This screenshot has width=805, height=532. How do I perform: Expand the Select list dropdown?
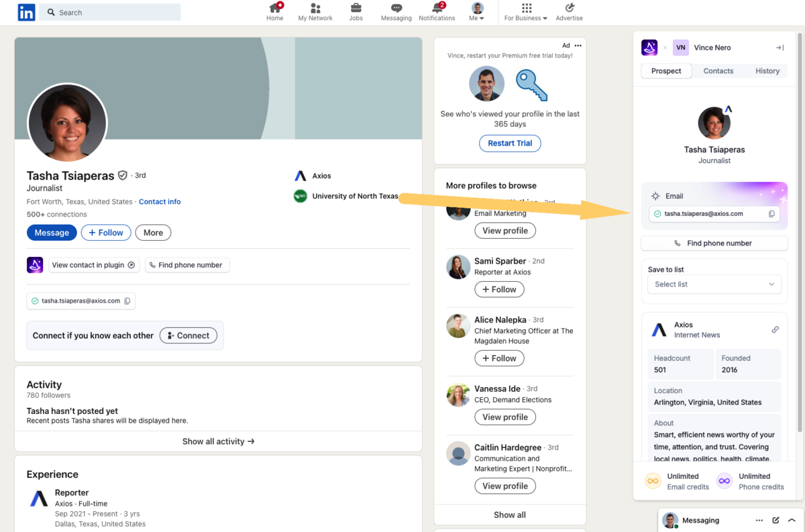pos(714,284)
